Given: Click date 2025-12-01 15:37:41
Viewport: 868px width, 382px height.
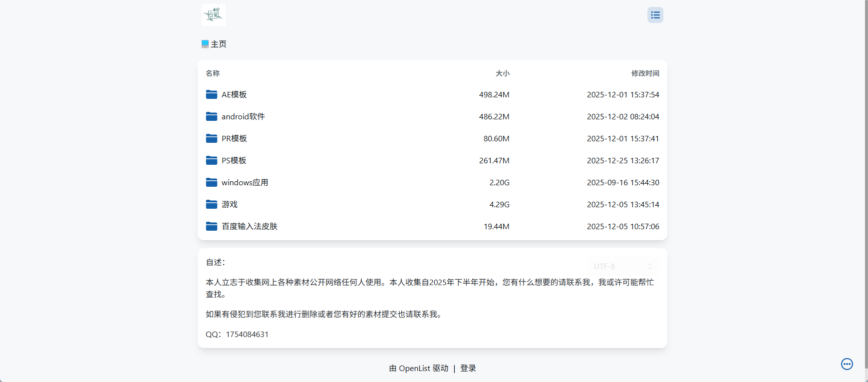Looking at the screenshot, I should [623, 138].
